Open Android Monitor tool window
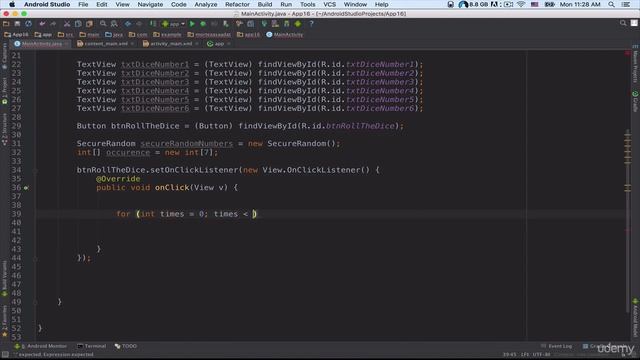The image size is (640, 360). pos(41,346)
